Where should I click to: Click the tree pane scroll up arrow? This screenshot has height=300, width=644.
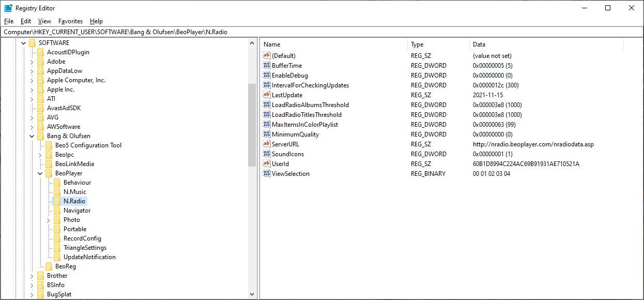tap(252, 43)
